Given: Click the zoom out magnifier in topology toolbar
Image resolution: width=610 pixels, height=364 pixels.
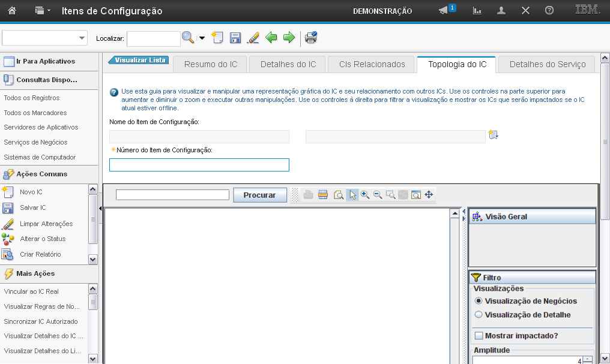Looking at the screenshot, I should coord(378,195).
